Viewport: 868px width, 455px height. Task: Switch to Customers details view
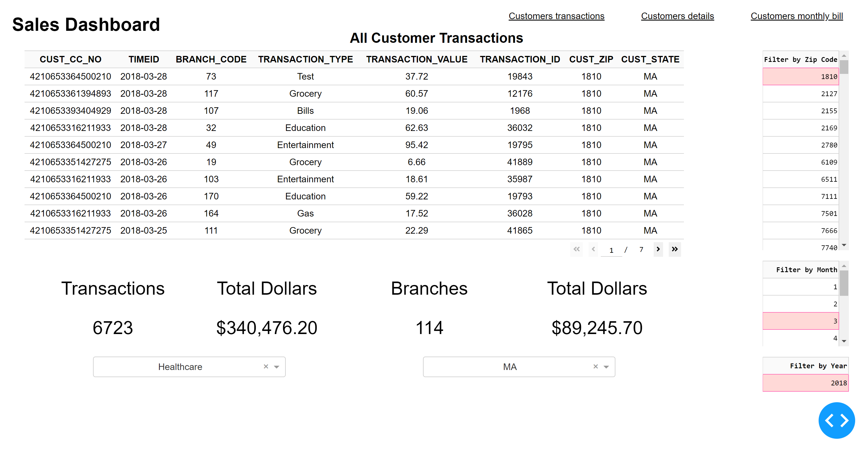tap(677, 16)
